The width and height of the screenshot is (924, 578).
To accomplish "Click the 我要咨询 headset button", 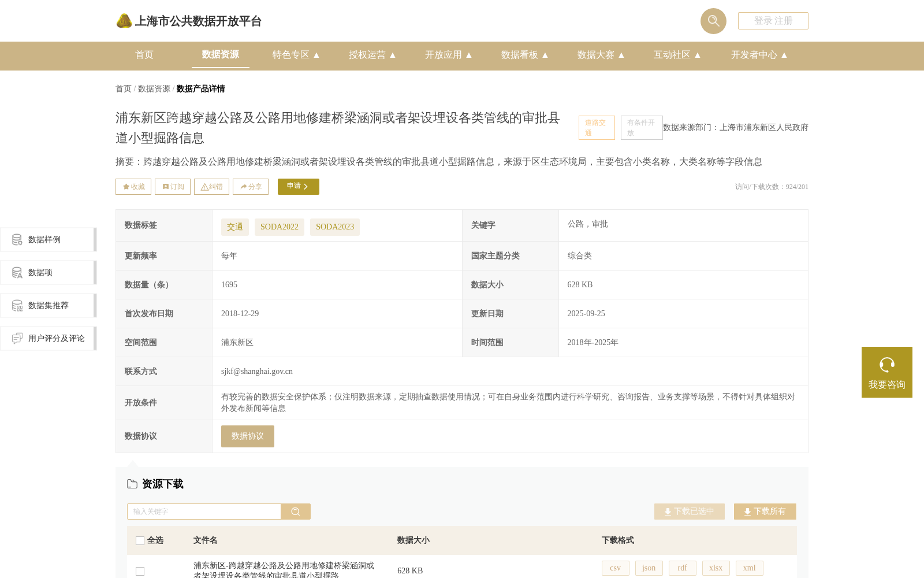I will pyautogui.click(x=887, y=372).
